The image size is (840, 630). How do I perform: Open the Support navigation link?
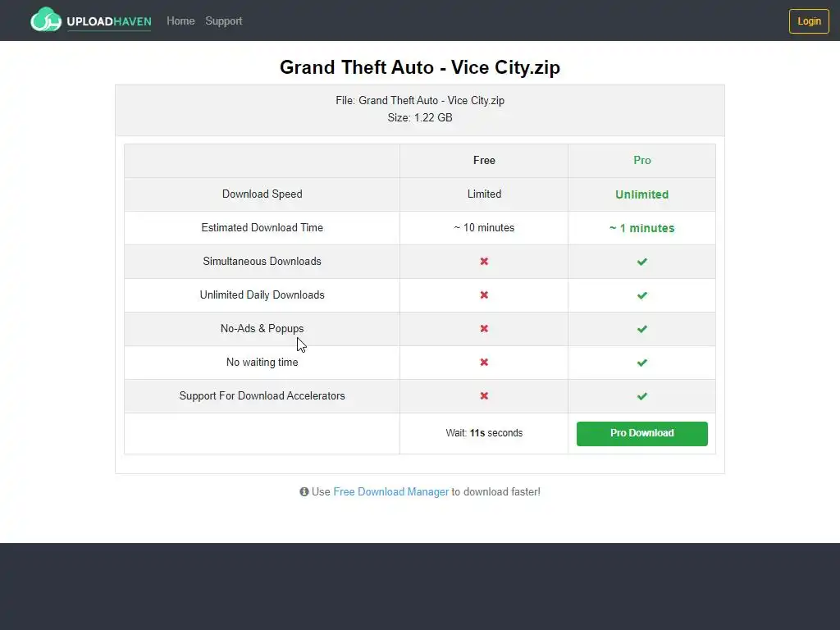[223, 21]
